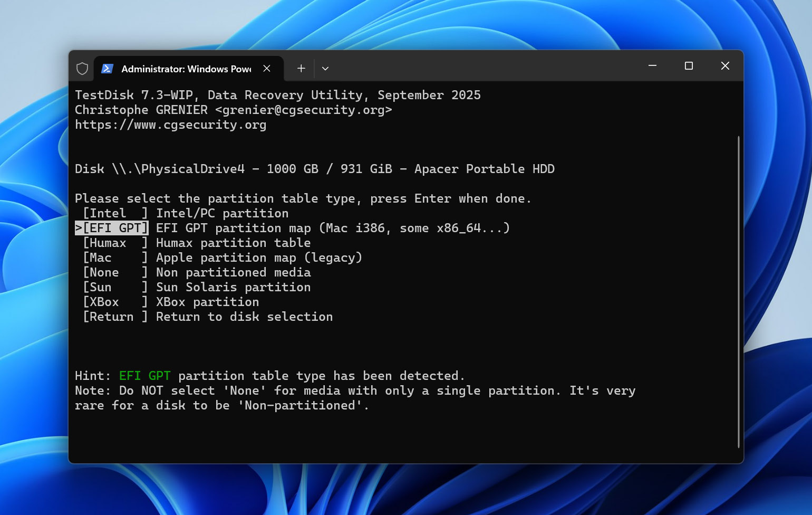Click the 'Return to disk selection' description

point(244,317)
